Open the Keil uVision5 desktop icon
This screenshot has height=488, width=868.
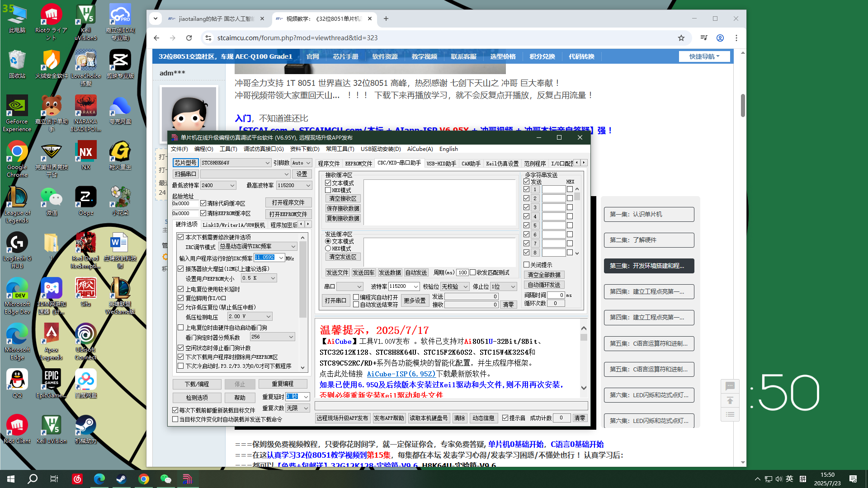(85, 22)
